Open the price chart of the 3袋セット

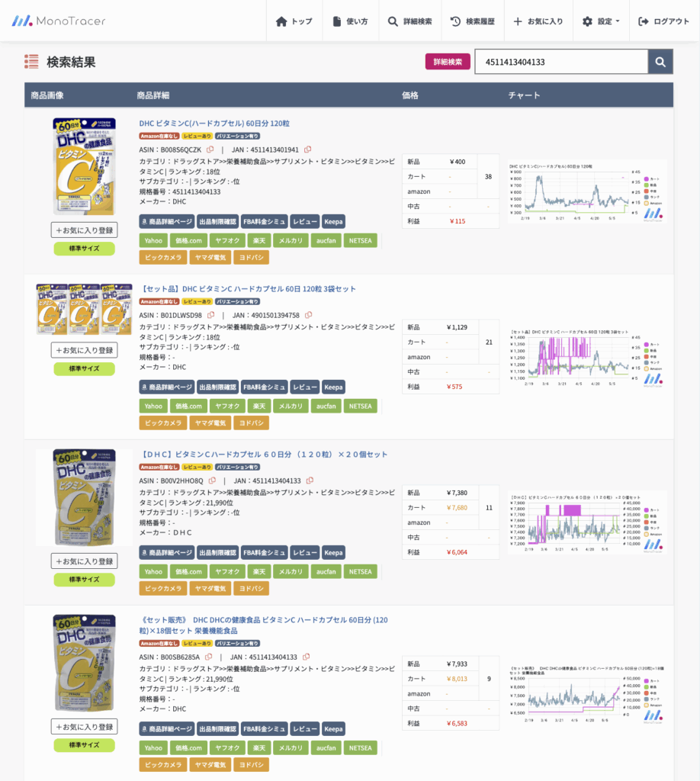tap(587, 357)
